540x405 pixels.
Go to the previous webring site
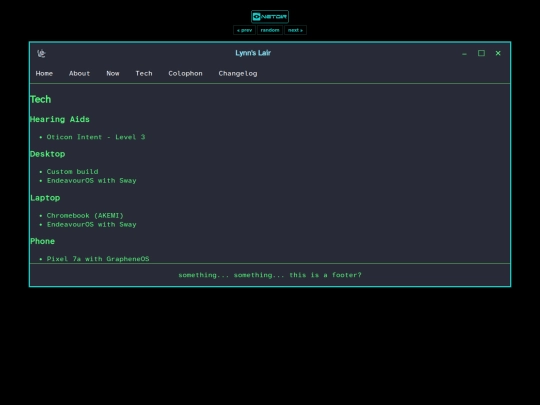point(245,30)
